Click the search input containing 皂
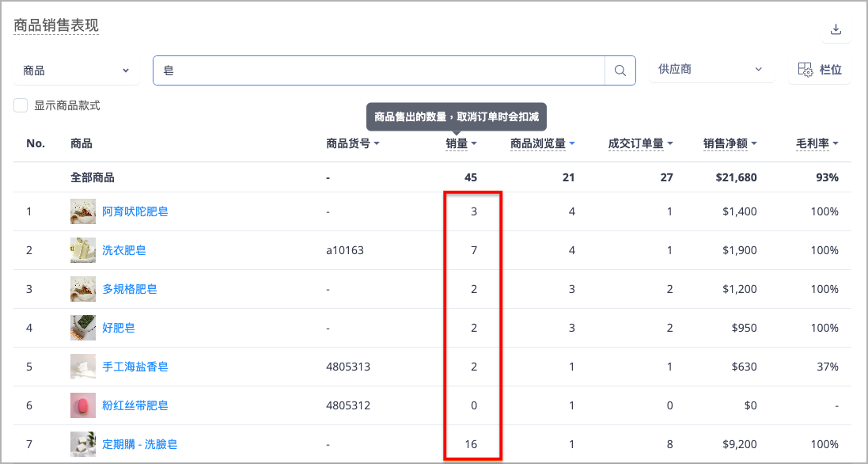This screenshot has height=464, width=868. [x=379, y=70]
